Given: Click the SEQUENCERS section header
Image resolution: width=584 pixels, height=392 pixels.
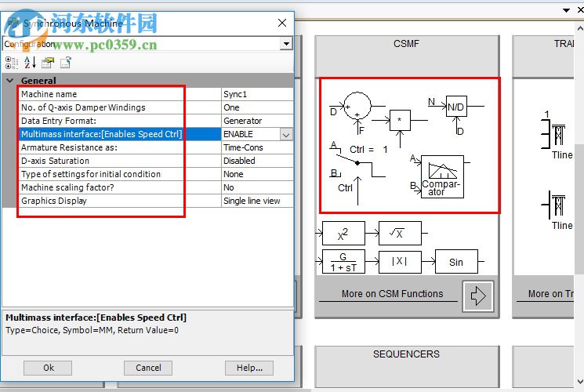Looking at the screenshot, I should pos(406,354).
